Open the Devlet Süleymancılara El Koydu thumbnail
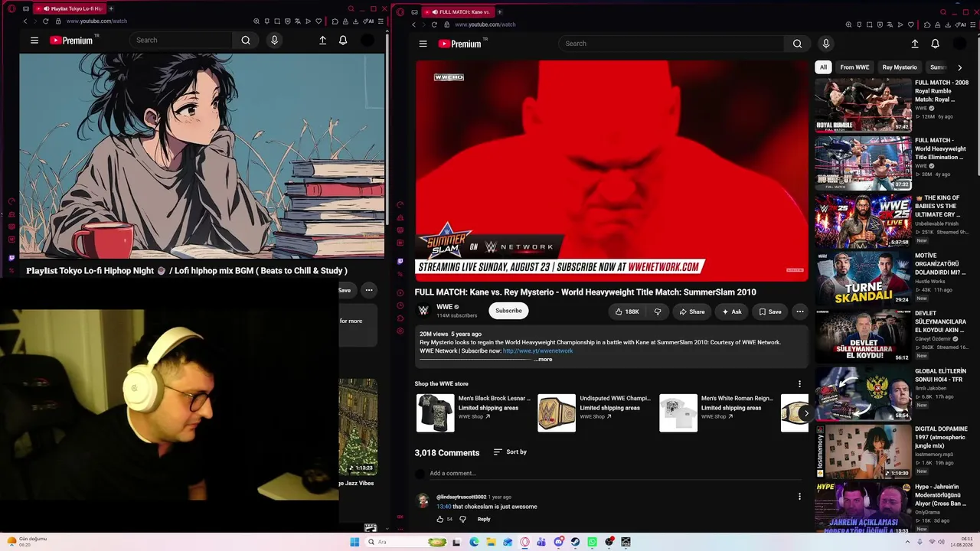 point(863,336)
